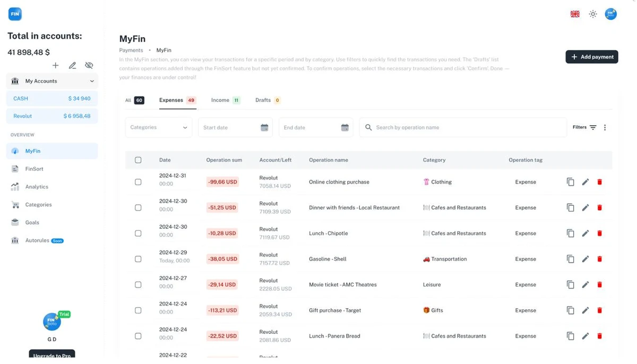Switch theme using the sun icon
The image size is (637, 364).
coord(593,14)
